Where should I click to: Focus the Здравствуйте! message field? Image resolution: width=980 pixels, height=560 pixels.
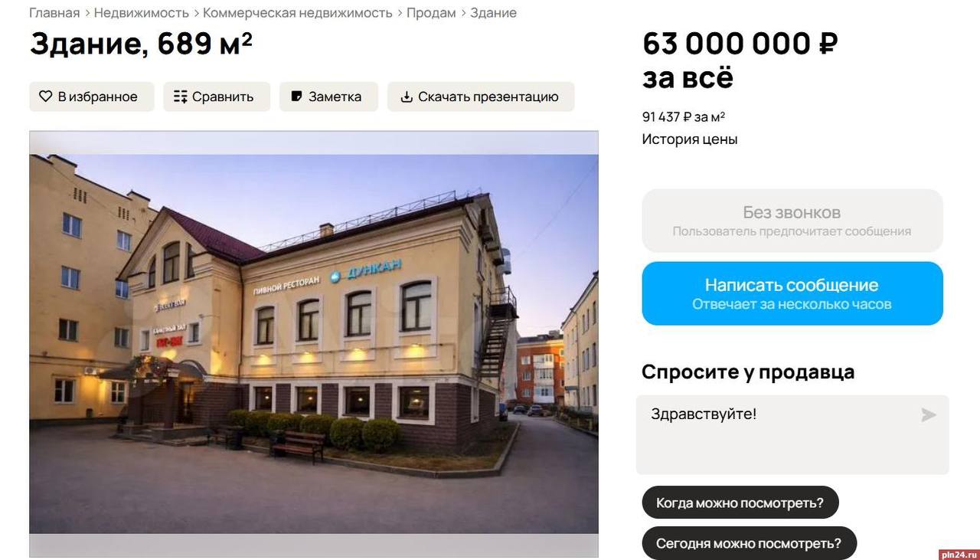coord(792,435)
